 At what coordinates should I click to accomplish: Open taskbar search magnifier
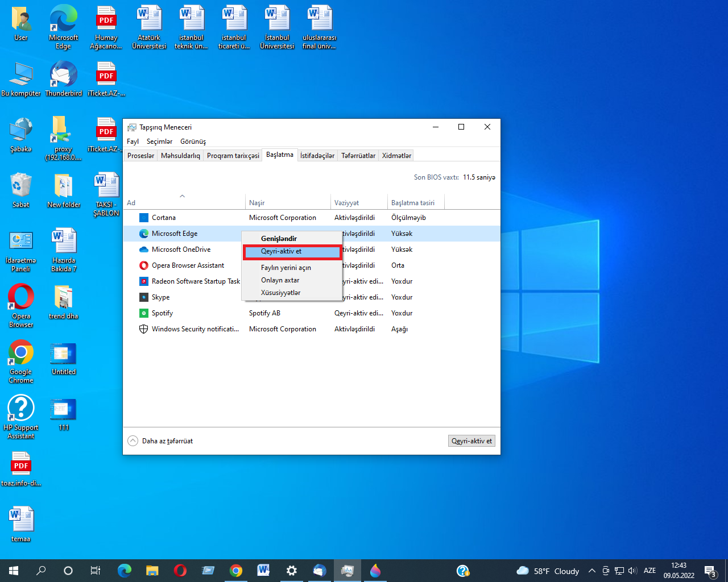[41, 571]
